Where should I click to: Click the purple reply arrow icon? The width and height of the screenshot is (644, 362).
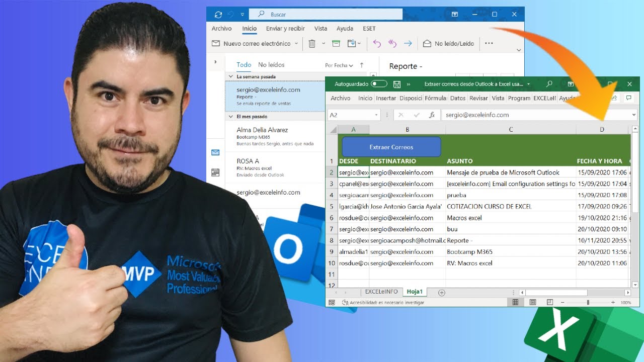(x=377, y=44)
